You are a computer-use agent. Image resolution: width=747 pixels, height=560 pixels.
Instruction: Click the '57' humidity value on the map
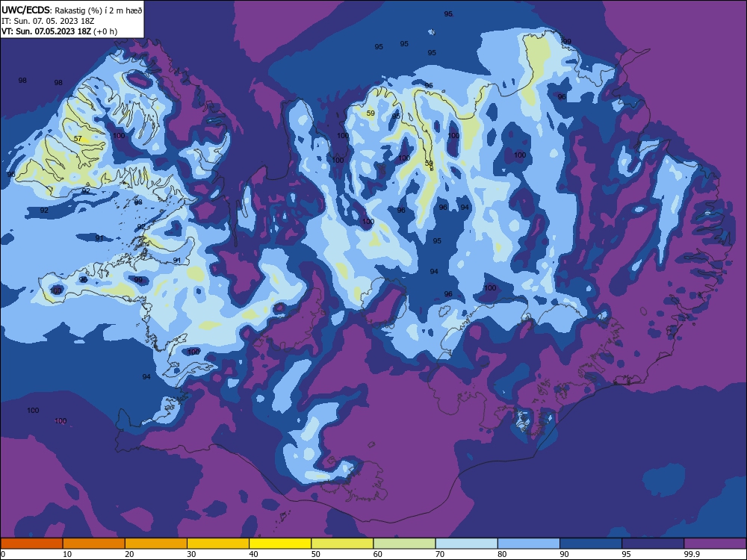(x=78, y=139)
